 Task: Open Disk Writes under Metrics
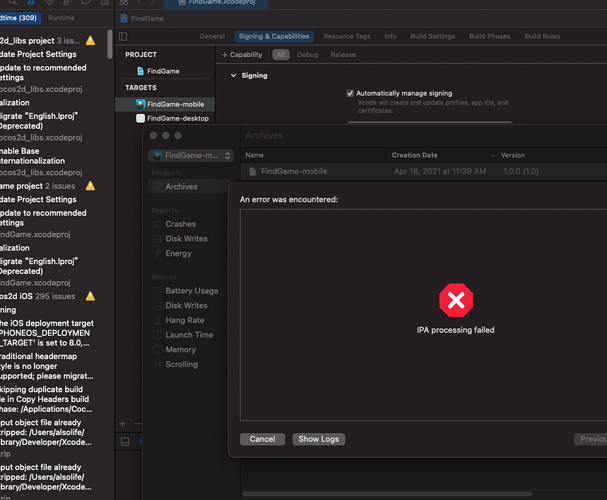186,305
